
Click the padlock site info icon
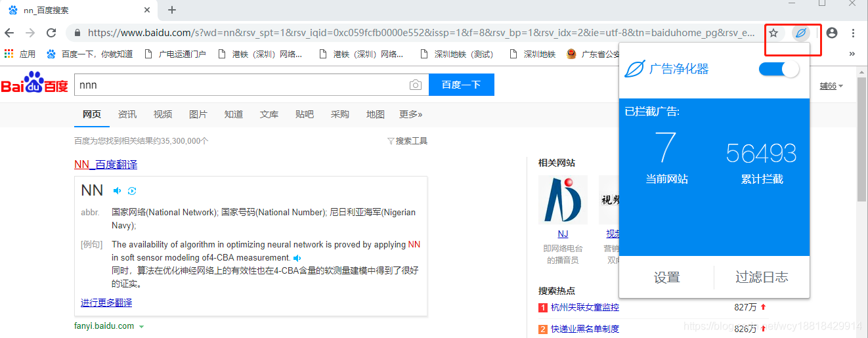(77, 33)
